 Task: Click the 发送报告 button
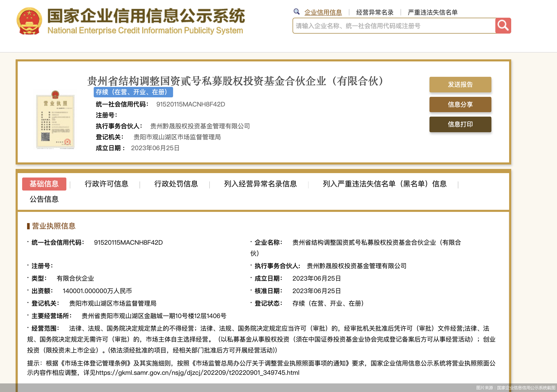(460, 84)
